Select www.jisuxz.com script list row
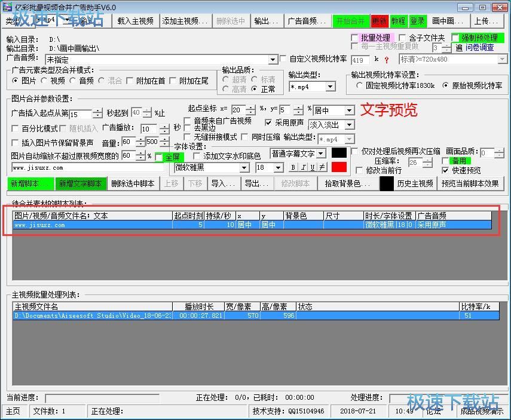 click(252, 225)
